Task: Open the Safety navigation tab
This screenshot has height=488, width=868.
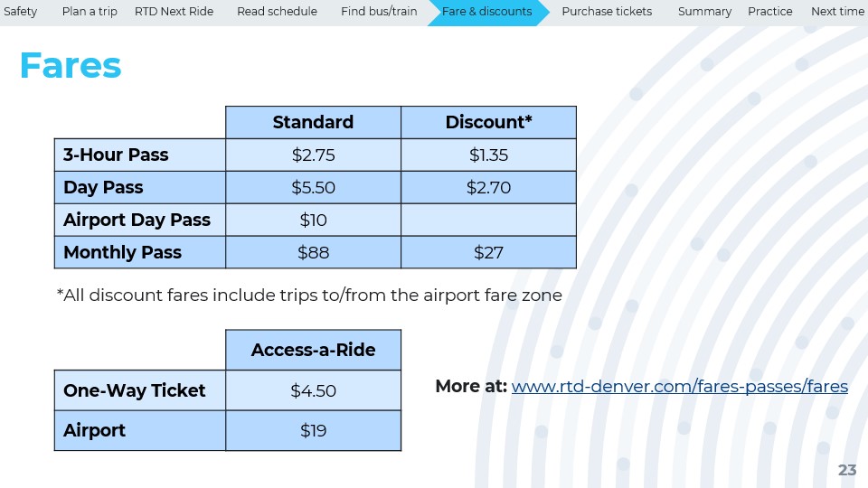Action: tap(21, 12)
